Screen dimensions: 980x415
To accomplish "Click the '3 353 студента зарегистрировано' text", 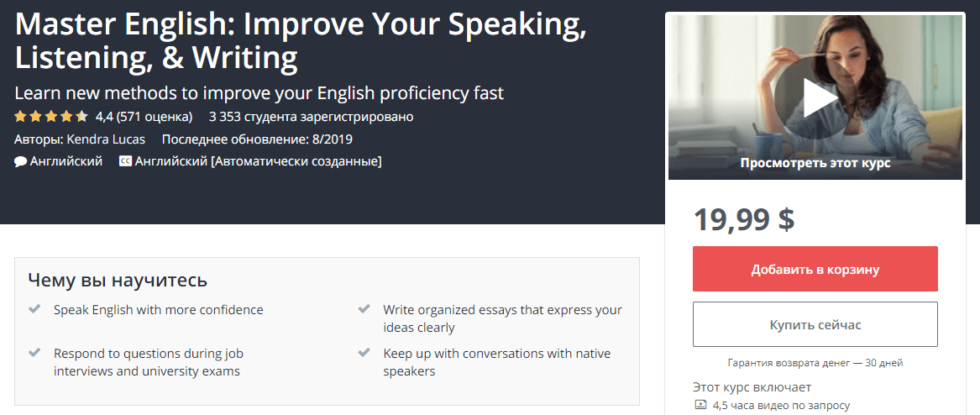I will [312, 117].
